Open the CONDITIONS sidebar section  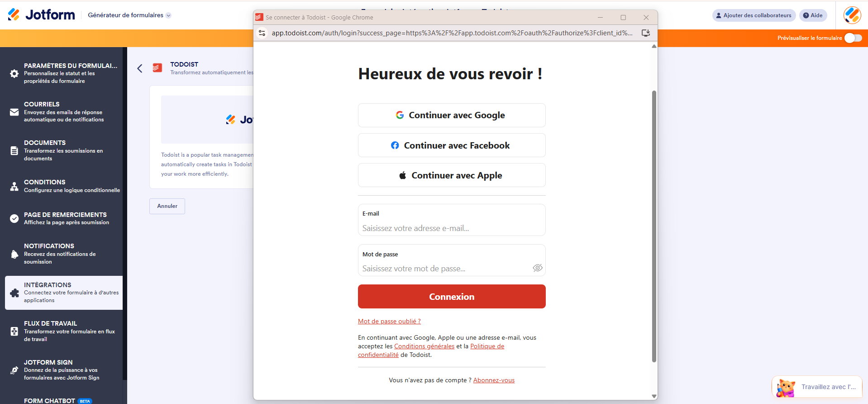click(64, 186)
